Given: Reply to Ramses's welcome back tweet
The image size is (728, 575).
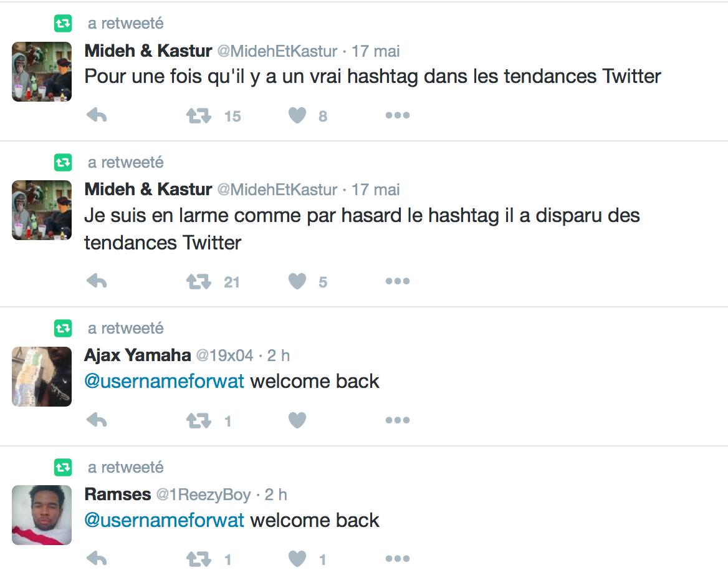Looking at the screenshot, I should 97,559.
